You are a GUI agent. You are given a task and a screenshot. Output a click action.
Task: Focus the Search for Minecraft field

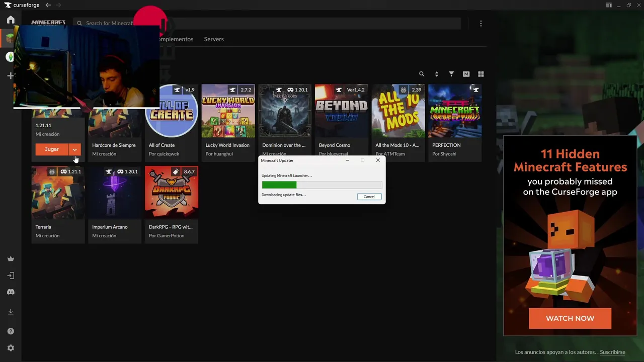pyautogui.click(x=267, y=23)
